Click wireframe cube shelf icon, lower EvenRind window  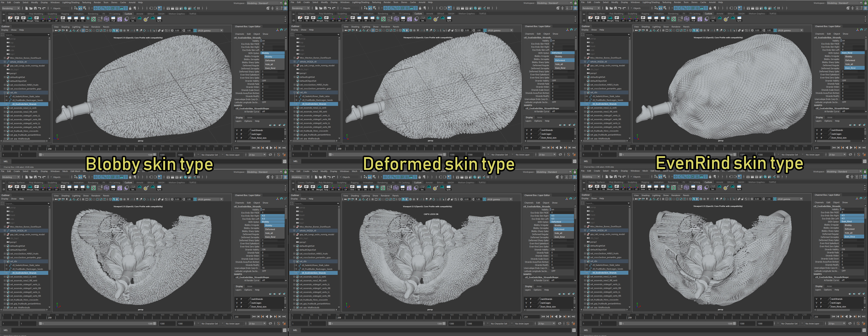point(686,187)
